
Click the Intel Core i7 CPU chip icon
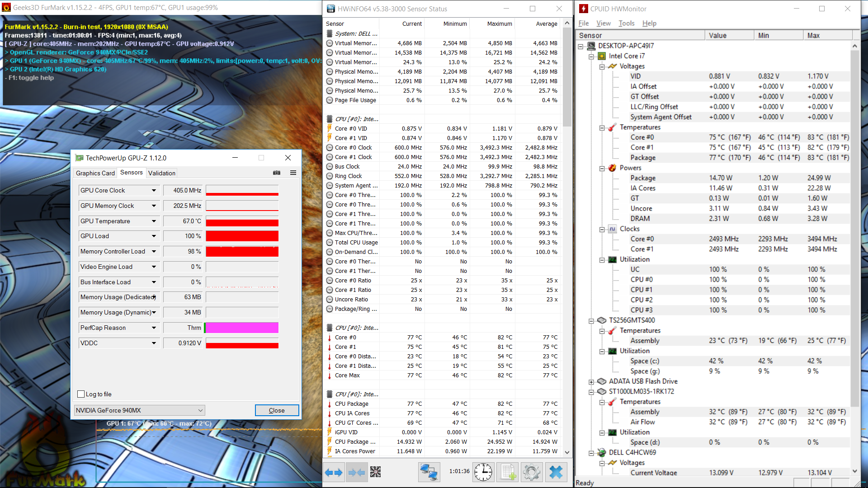point(602,56)
